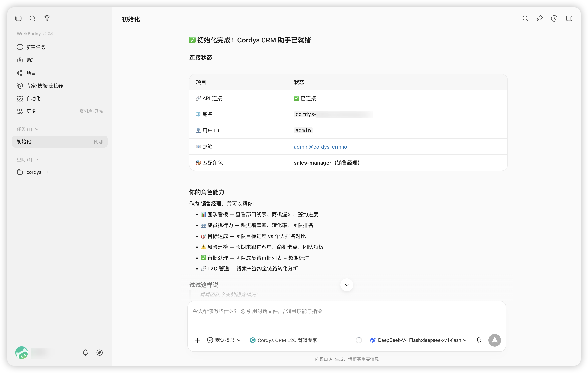Open history clock icon
The image size is (588, 373).
tap(554, 18)
